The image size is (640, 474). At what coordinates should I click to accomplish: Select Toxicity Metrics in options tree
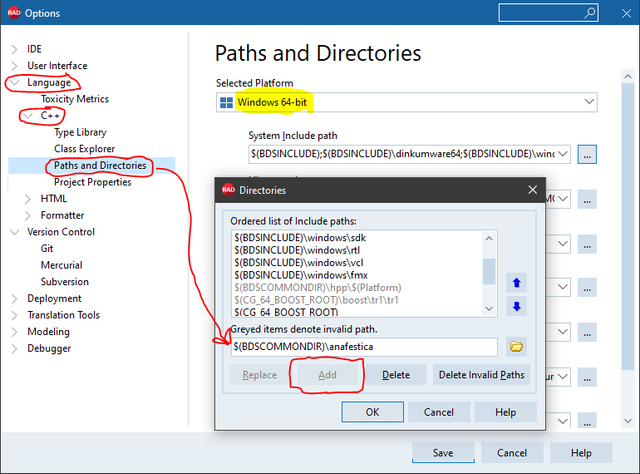click(x=75, y=99)
